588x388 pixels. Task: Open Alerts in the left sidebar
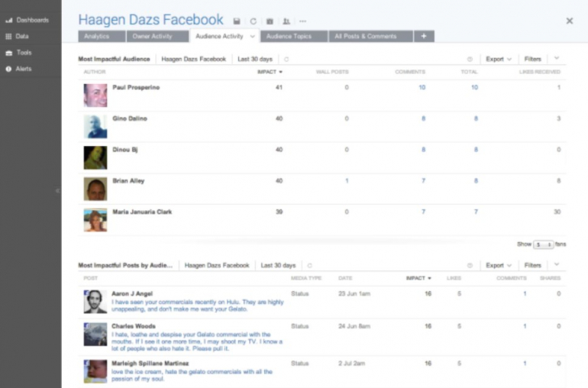coord(24,69)
